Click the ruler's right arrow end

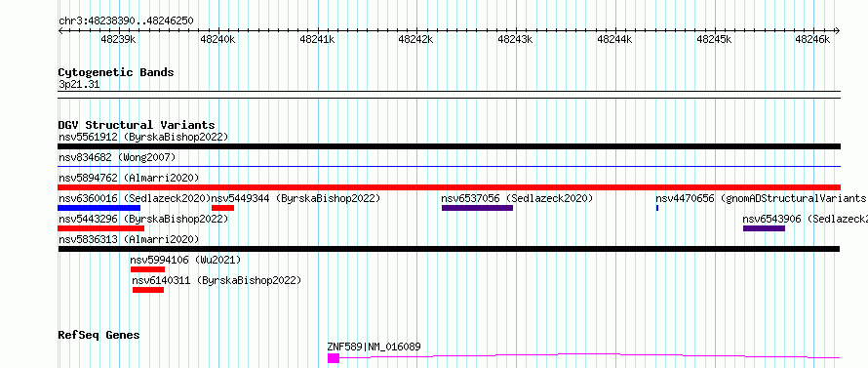838,30
